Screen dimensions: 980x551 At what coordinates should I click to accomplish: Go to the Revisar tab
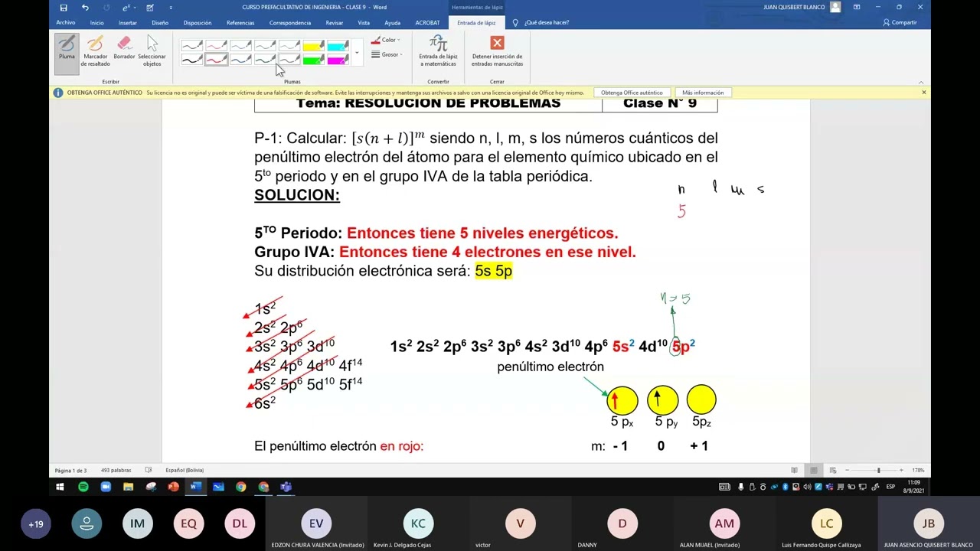[x=334, y=23]
